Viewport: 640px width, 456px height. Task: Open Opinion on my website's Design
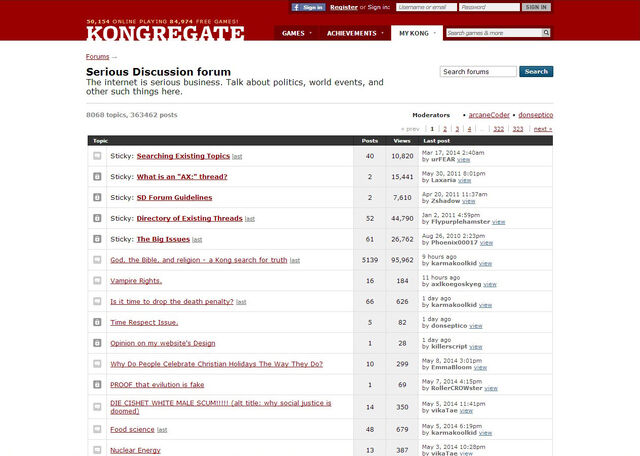(162, 343)
